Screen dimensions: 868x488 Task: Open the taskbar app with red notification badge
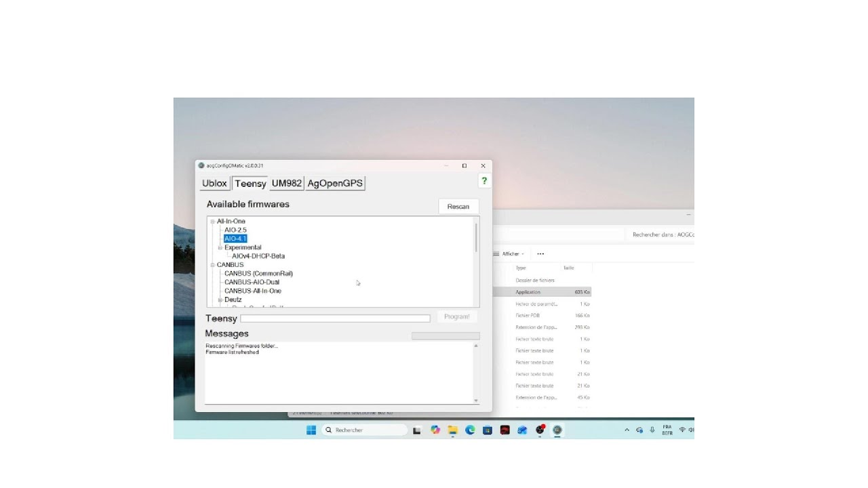[540, 430]
